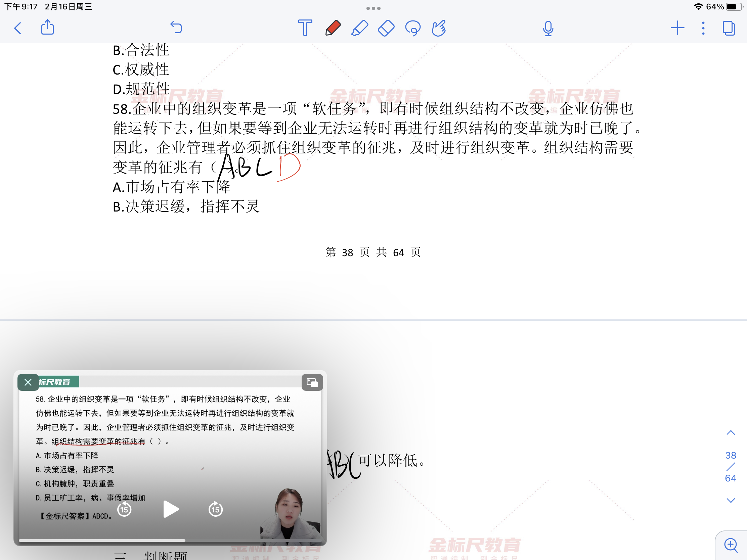The width and height of the screenshot is (747, 560).
Task: Select the Lasso selection tool
Action: [x=413, y=28]
